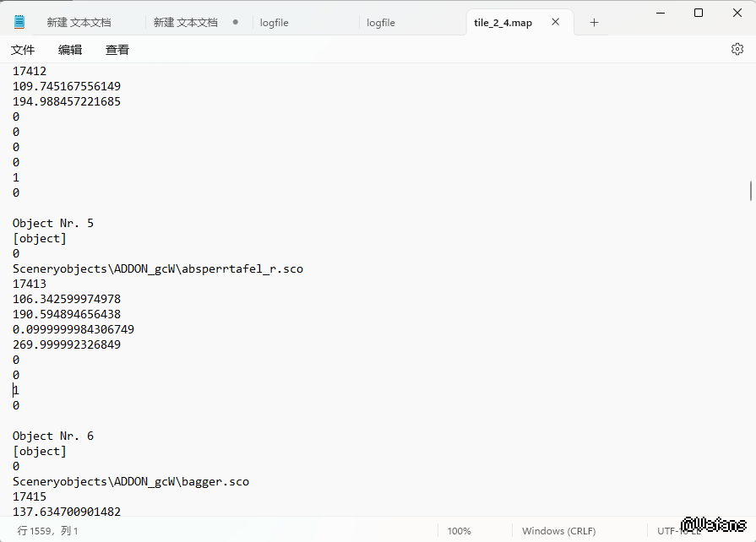Click the value 17413
756x542 pixels.
[x=30, y=284]
